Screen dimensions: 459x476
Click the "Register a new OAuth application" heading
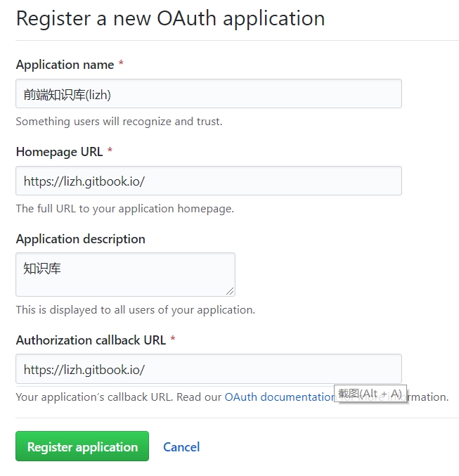[170, 18]
